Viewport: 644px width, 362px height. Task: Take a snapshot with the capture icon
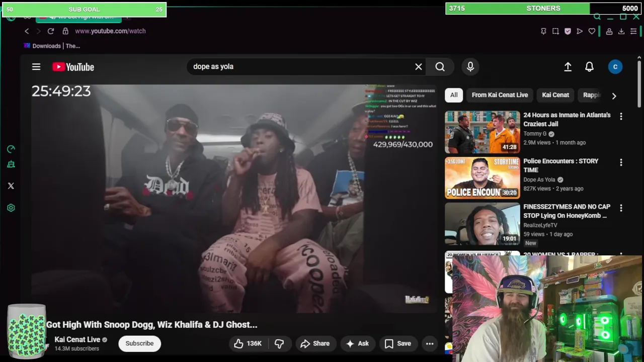(555, 31)
